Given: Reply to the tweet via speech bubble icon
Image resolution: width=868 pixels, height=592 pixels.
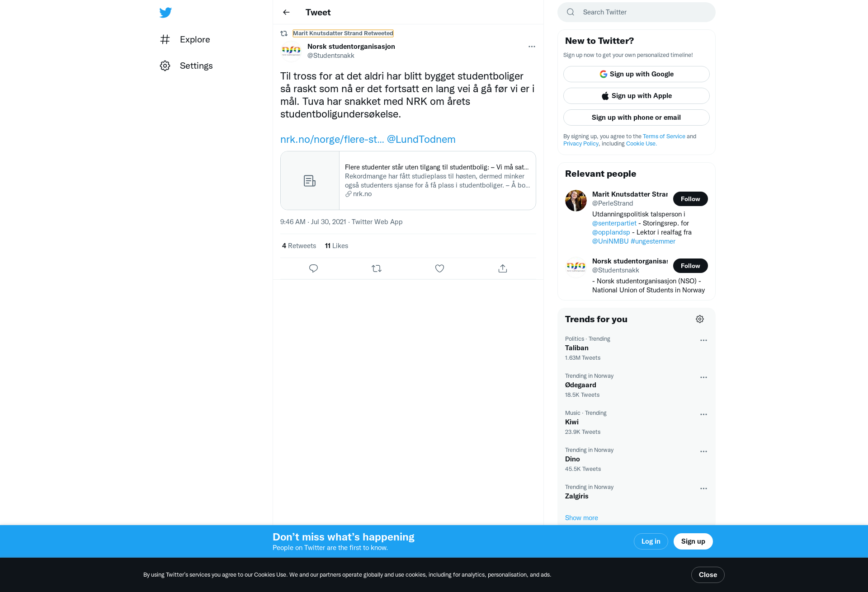Looking at the screenshot, I should [x=313, y=268].
